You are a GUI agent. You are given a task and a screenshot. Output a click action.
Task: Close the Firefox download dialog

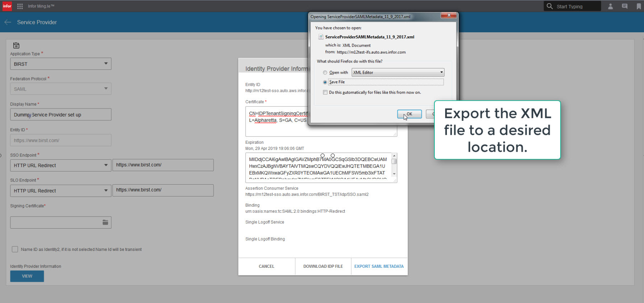449,15
